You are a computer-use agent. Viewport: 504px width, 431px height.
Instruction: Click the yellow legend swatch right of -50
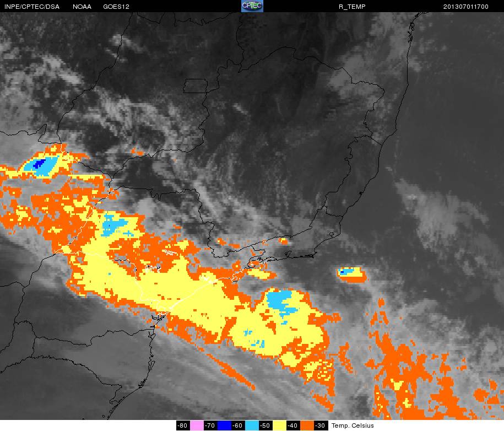tap(279, 425)
